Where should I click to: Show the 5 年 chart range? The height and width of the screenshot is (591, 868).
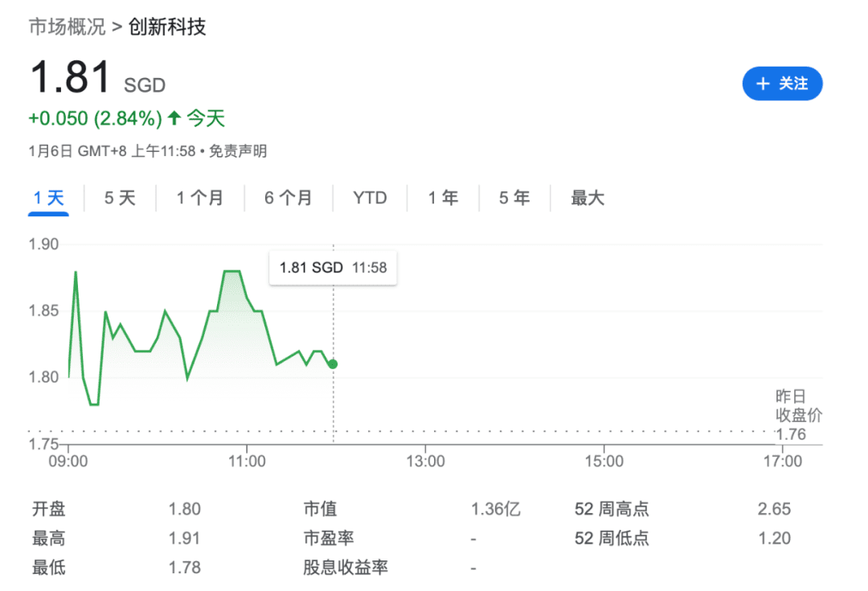pos(514,198)
